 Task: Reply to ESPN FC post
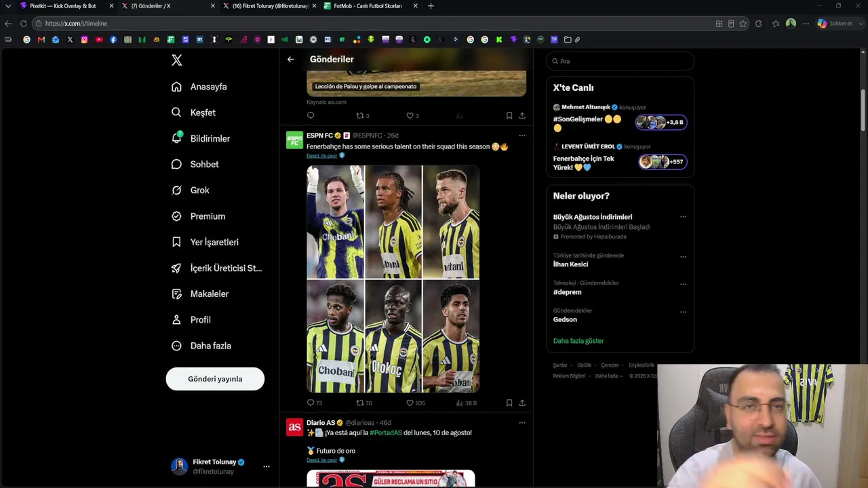(x=314, y=403)
